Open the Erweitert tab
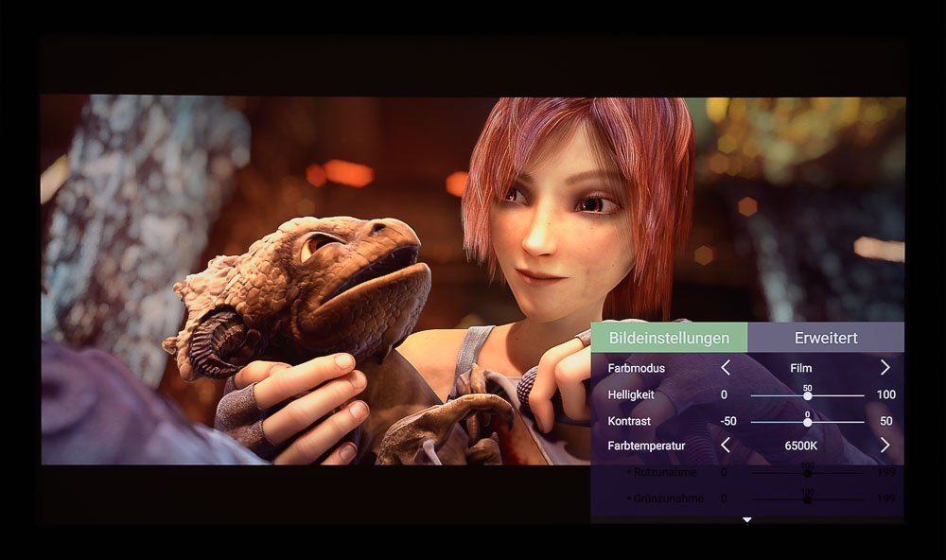The height and width of the screenshot is (560, 946). pyautogui.click(x=825, y=338)
